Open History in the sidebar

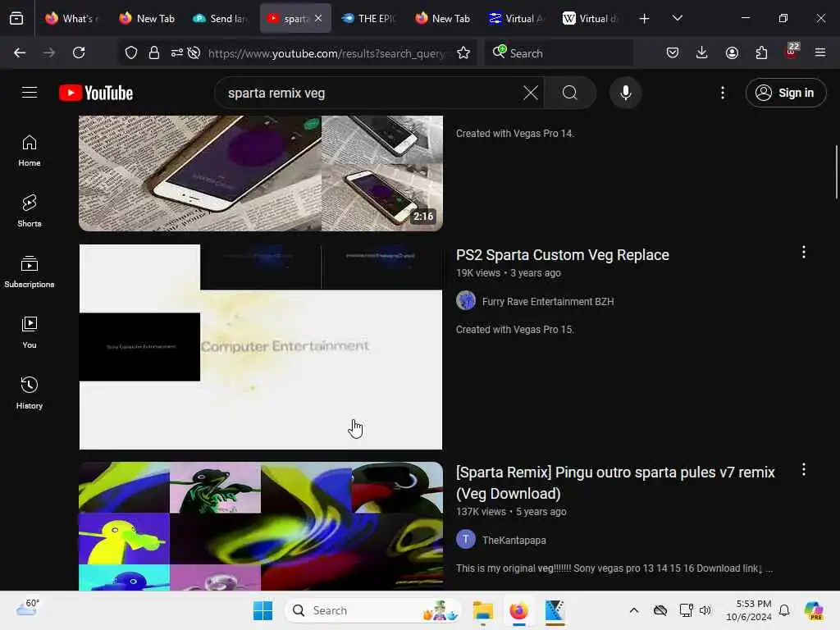30,393
